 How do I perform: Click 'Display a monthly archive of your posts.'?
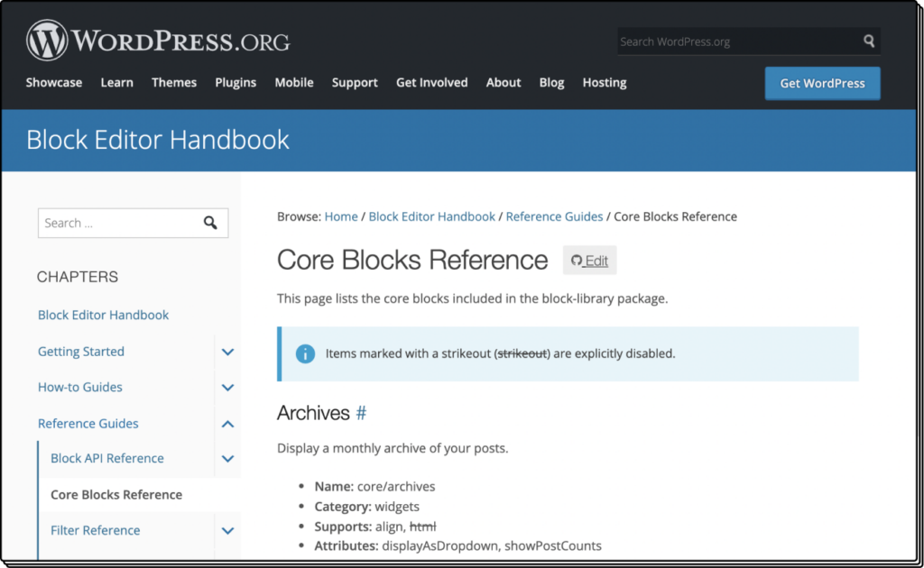click(x=393, y=448)
